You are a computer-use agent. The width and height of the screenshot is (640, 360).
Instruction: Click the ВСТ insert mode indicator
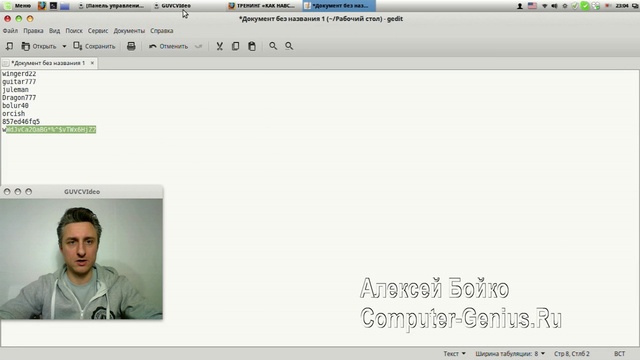click(x=619, y=353)
